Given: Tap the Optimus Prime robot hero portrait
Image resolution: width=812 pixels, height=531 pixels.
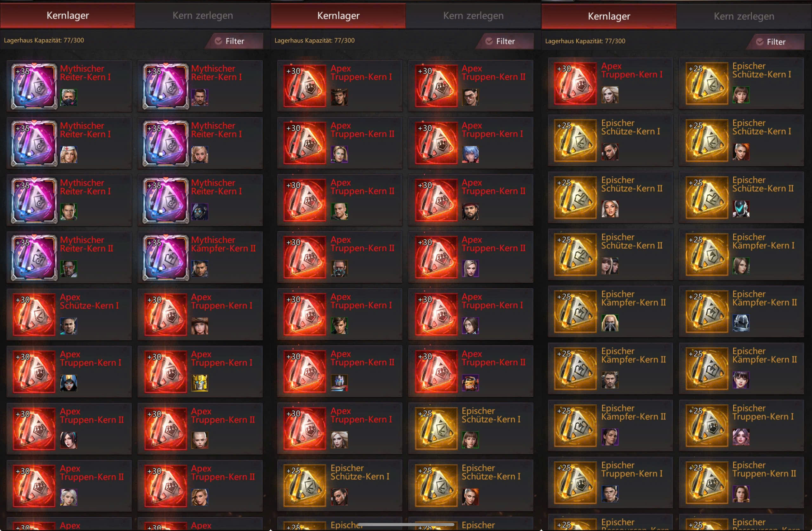Looking at the screenshot, I should pyautogui.click(x=339, y=383).
